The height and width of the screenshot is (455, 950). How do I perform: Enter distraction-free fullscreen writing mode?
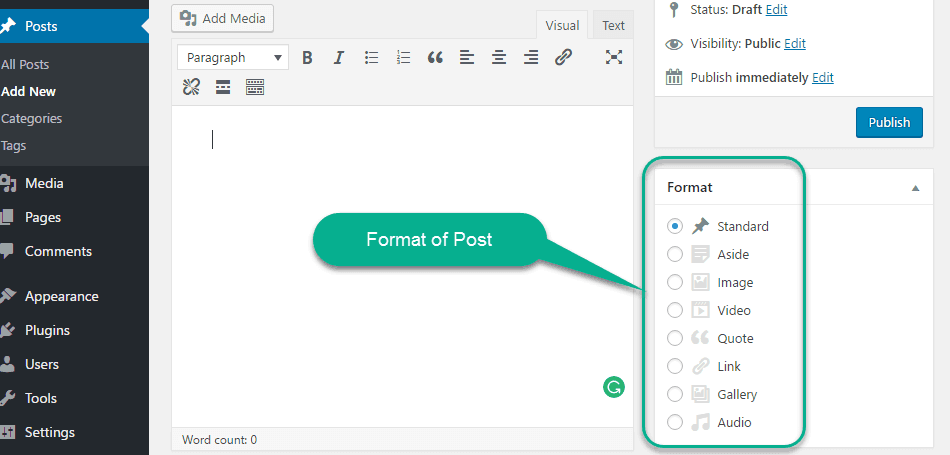click(614, 58)
